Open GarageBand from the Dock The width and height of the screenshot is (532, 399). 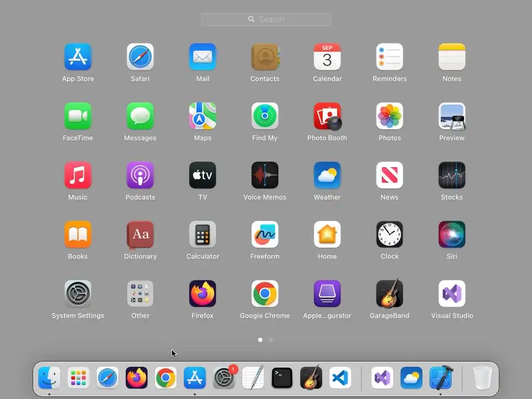point(311,378)
